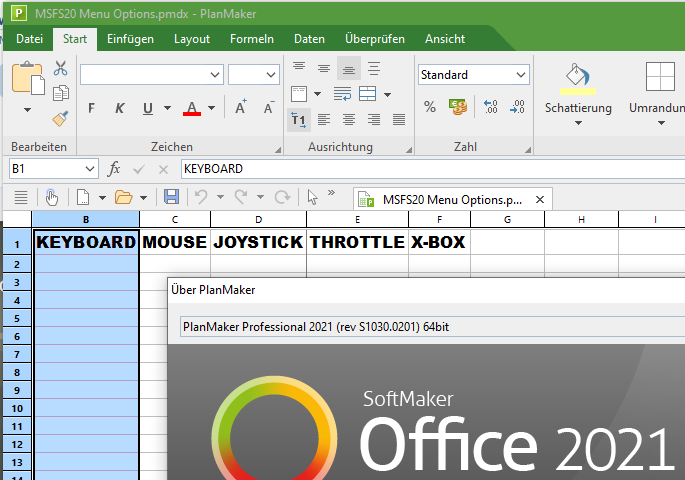Align cell content vertically centered
This screenshot has width=685, height=480.
pos(324,68)
